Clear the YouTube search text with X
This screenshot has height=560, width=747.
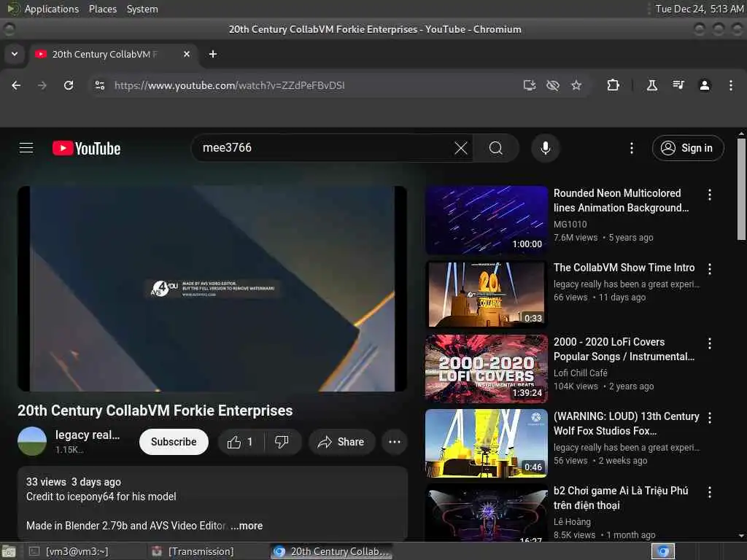tap(461, 148)
